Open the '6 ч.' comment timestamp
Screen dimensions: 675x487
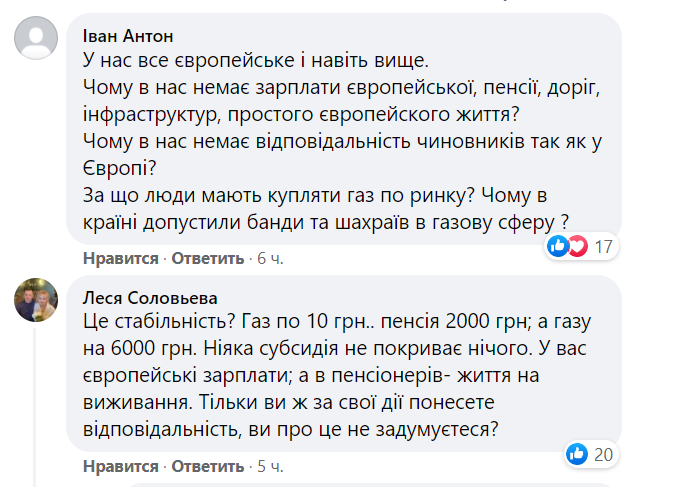[270, 258]
